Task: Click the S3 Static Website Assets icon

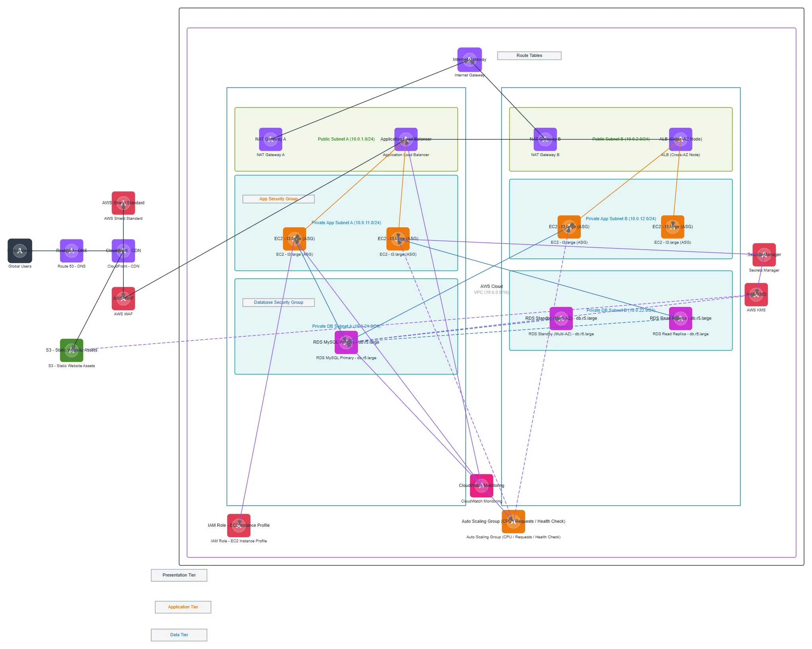Action: click(72, 350)
